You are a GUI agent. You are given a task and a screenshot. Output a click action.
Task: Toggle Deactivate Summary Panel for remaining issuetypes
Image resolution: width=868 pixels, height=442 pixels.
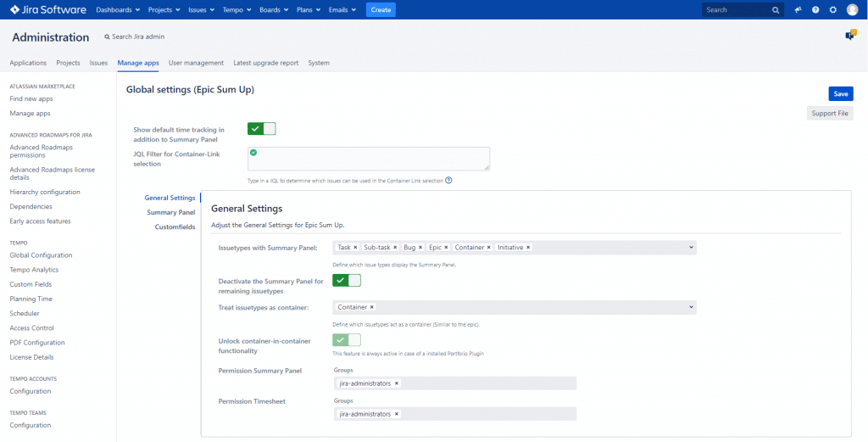coord(347,281)
